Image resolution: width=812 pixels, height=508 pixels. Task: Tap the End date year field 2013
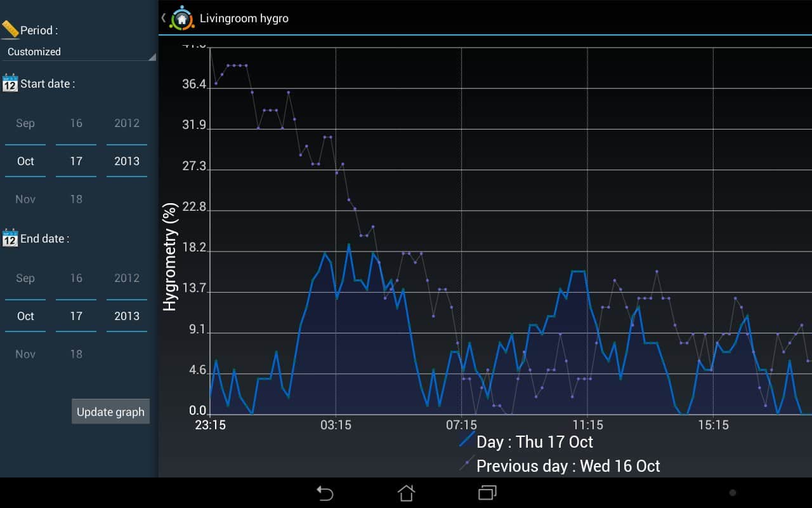[x=127, y=316]
